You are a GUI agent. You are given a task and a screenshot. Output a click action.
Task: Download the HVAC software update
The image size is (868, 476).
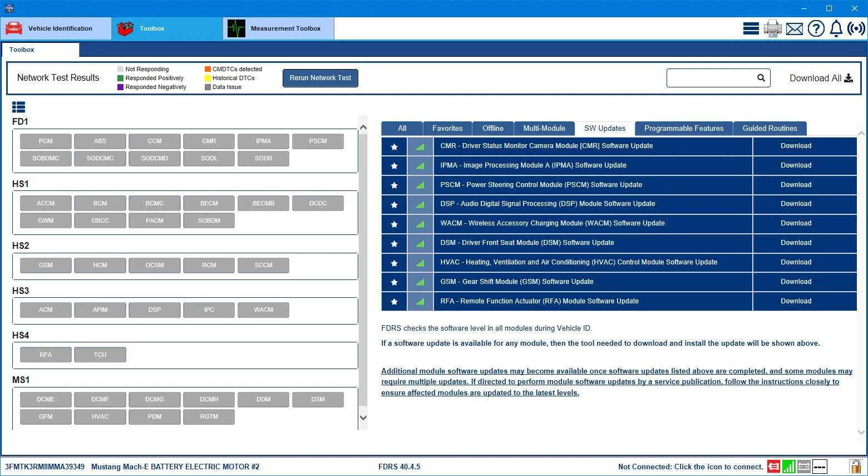[805, 262]
